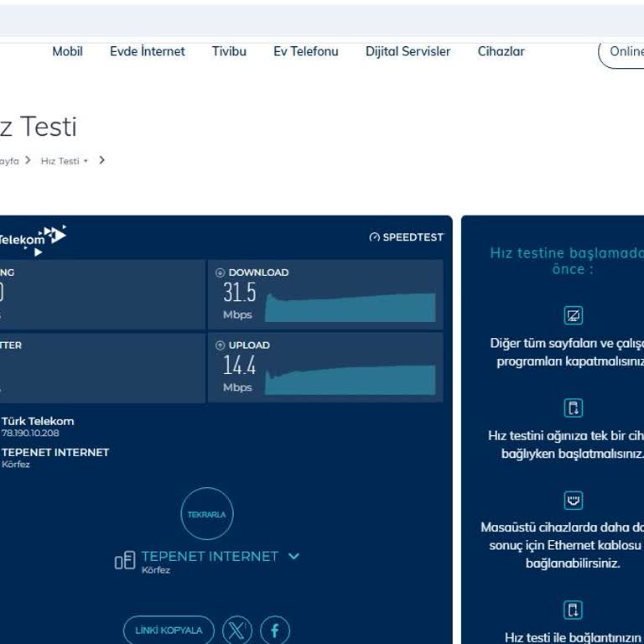This screenshot has height=644, width=644.
Task: Click the Türk Telekom logo in the speed test panel
Action: click(34, 238)
